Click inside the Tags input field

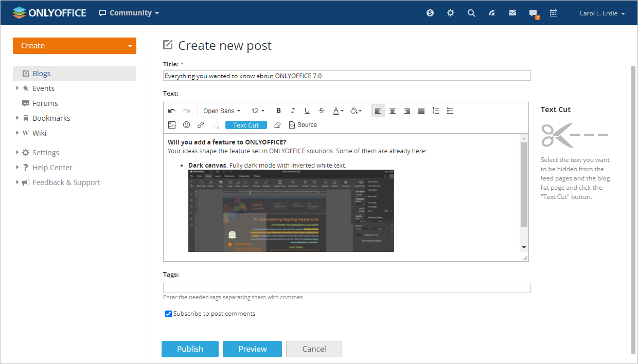(346, 288)
